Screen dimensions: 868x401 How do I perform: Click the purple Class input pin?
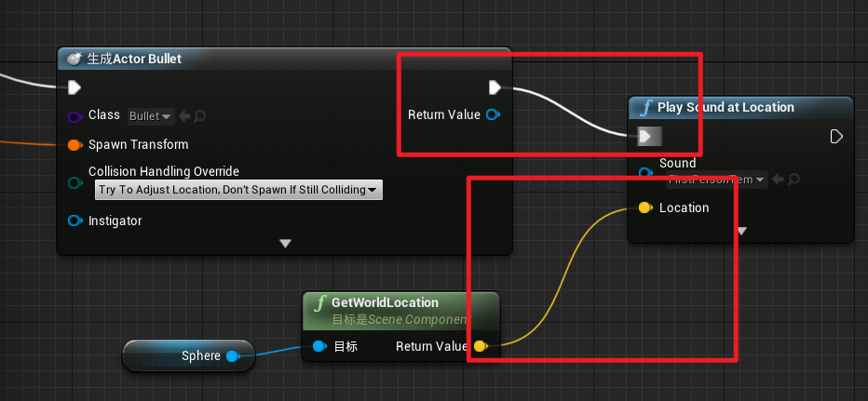75,116
